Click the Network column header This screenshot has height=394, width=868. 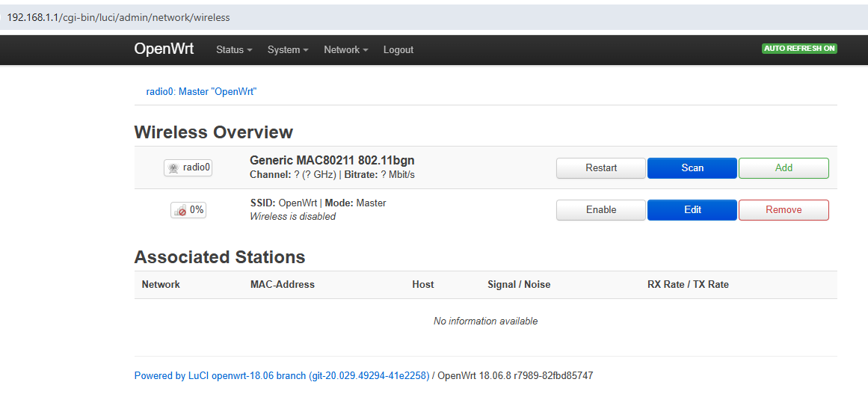pos(161,284)
